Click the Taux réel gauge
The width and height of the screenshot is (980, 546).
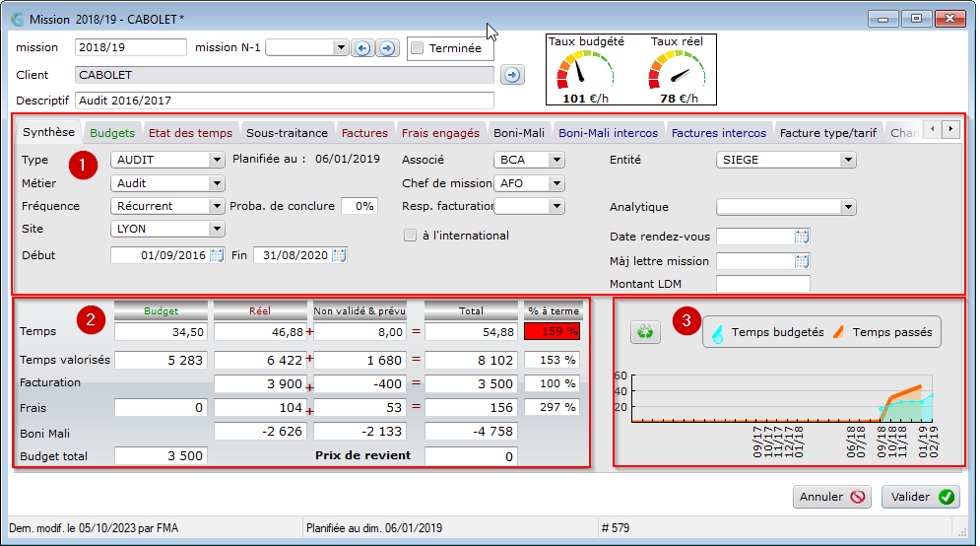[678, 71]
